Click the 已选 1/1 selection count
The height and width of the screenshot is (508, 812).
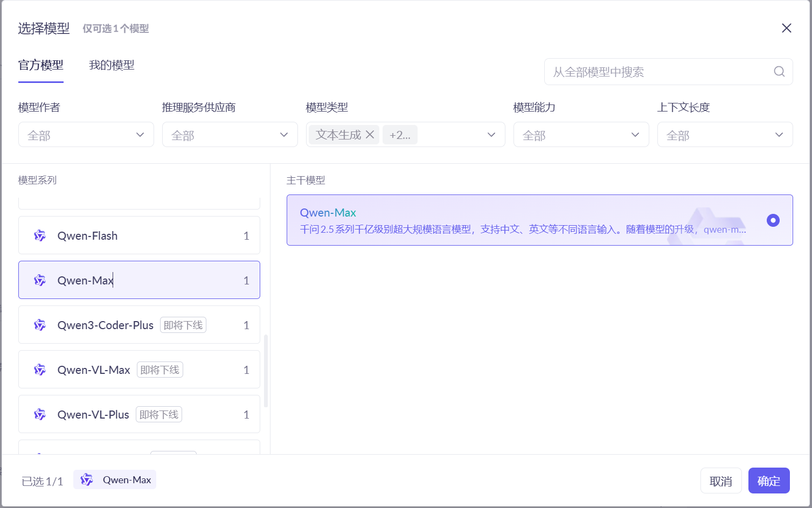pyautogui.click(x=42, y=481)
